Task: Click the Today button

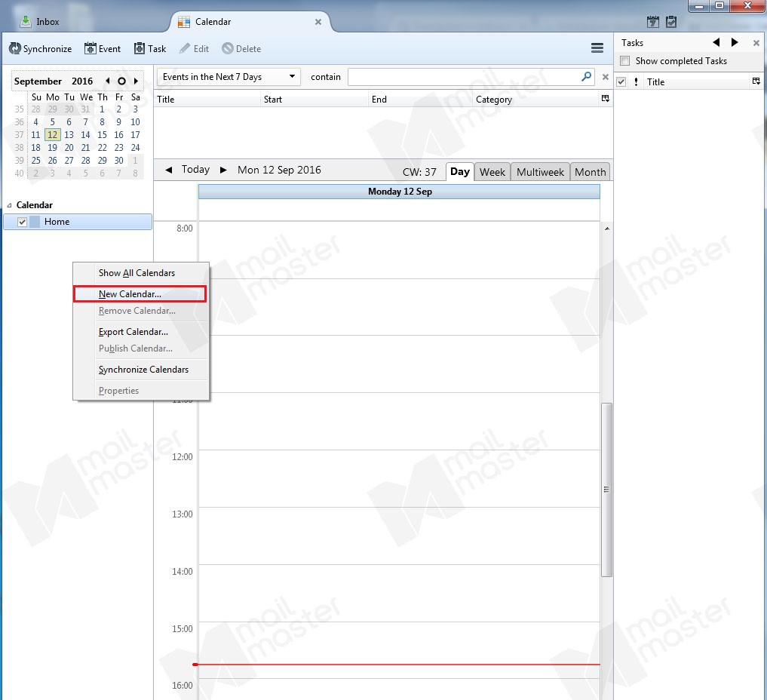Action: (195, 169)
